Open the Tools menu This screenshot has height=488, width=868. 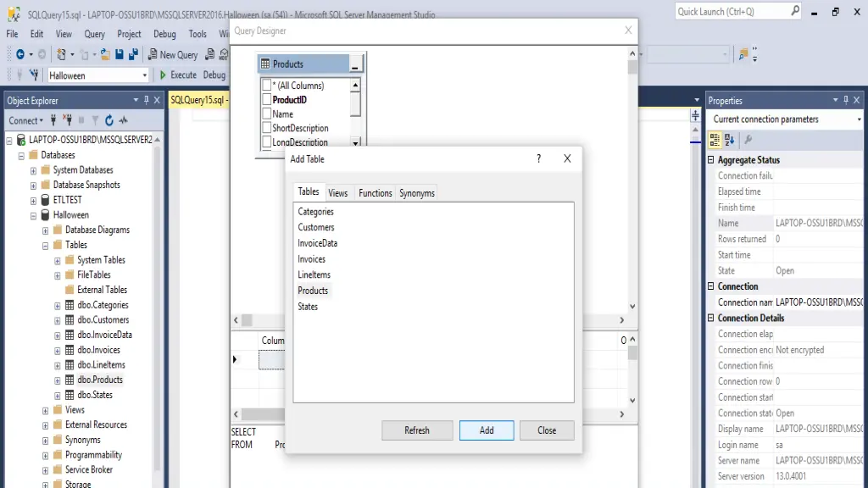pyautogui.click(x=197, y=34)
